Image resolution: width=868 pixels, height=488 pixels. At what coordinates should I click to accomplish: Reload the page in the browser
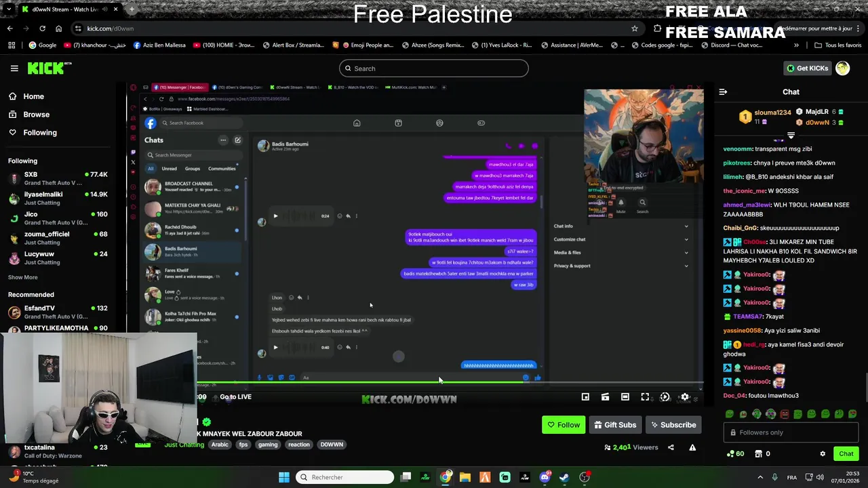(42, 28)
